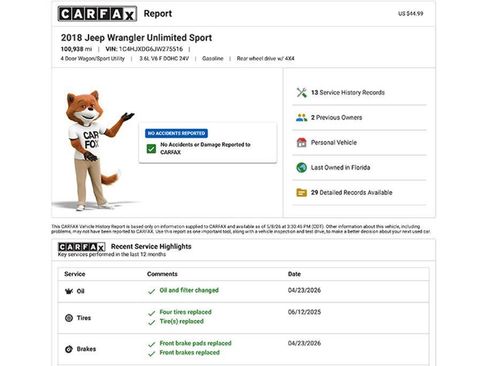Click No Accidents or Damage Reported text
The height and width of the screenshot is (366, 488).
coord(205,148)
